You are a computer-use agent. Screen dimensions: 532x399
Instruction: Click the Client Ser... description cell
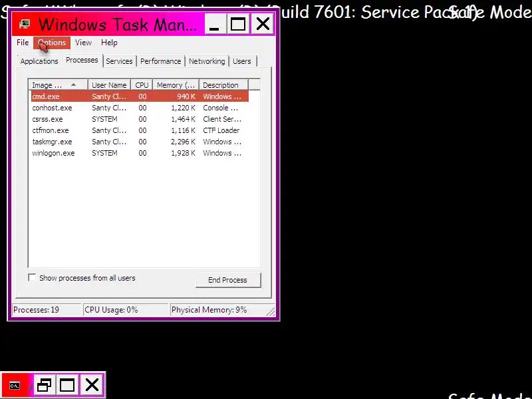coord(222,119)
